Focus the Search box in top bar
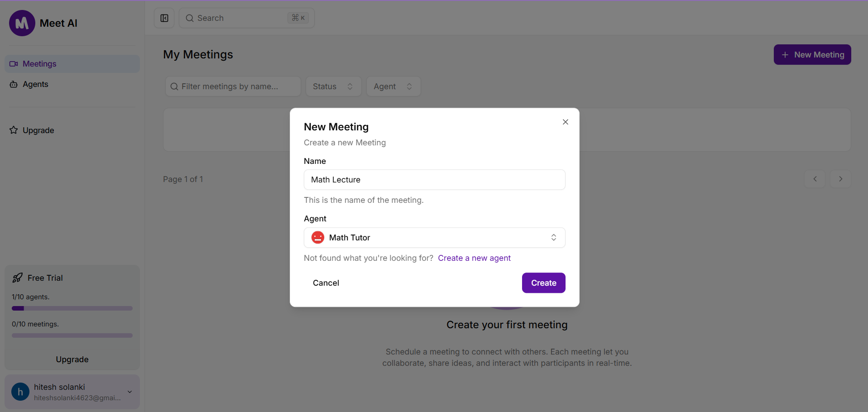Screen dimensions: 868x412 tap(247, 18)
